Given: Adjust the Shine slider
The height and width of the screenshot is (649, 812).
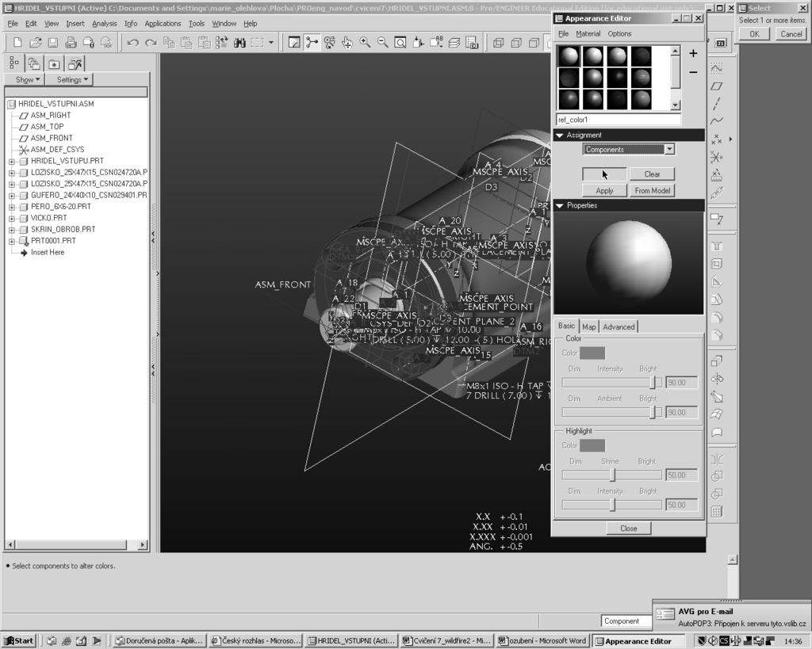Looking at the screenshot, I should (x=611, y=475).
